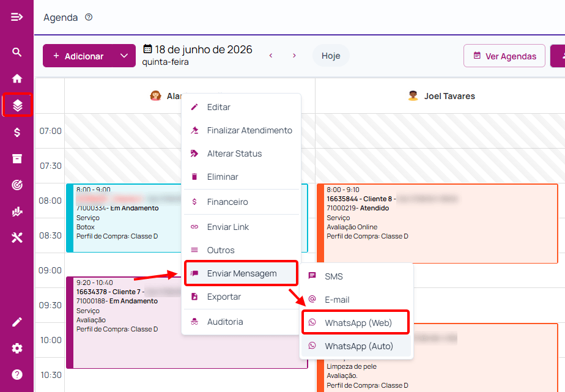This screenshot has width=565, height=392.
Task: Choose Auditoria in context menu
Action: 241,322
